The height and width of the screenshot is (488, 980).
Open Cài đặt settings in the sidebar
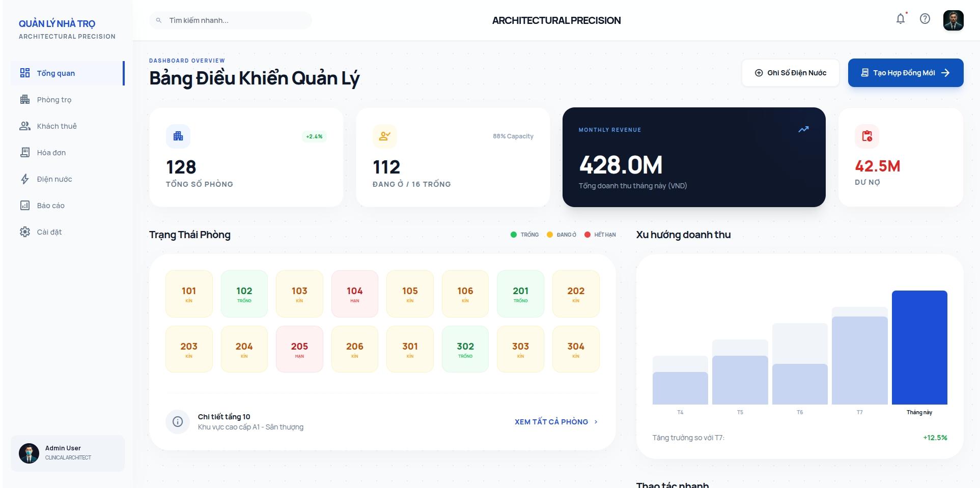pos(49,232)
